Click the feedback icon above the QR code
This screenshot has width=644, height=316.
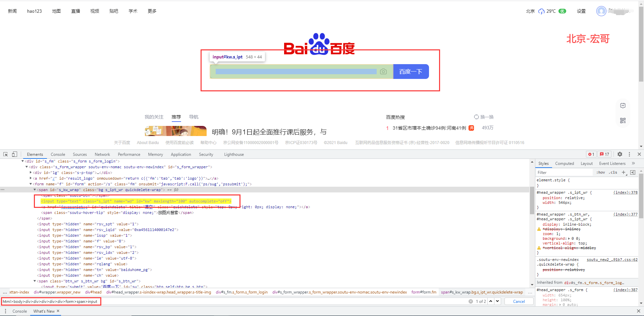[623, 105]
